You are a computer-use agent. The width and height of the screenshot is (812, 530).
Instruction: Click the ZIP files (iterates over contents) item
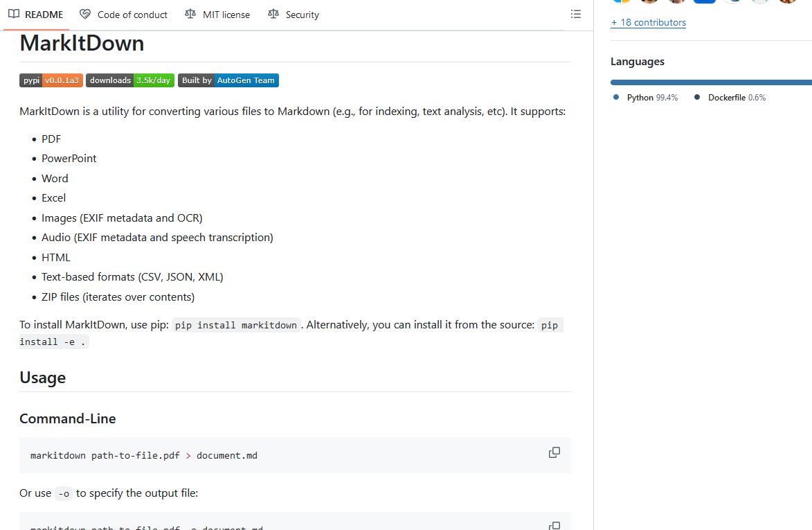(x=118, y=297)
